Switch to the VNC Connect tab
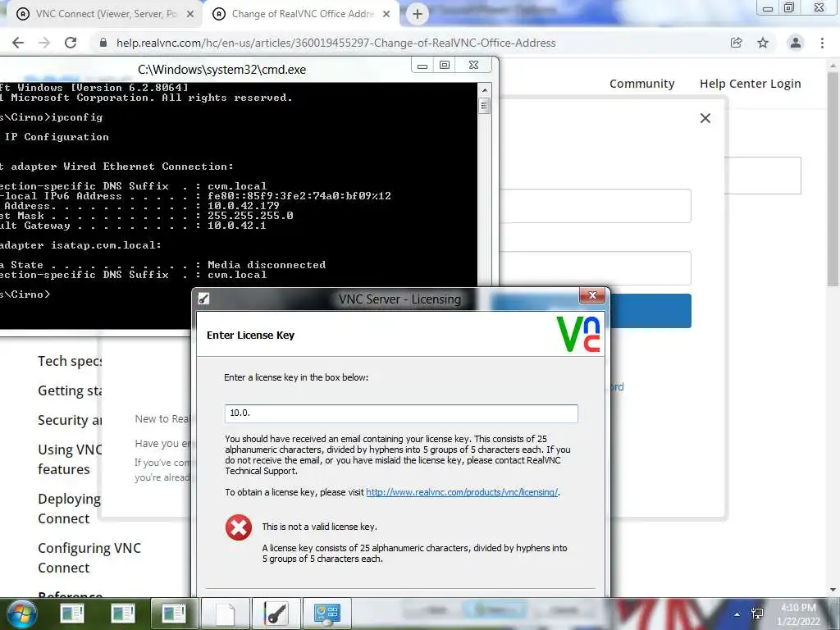This screenshot has width=840, height=630. tap(105, 15)
